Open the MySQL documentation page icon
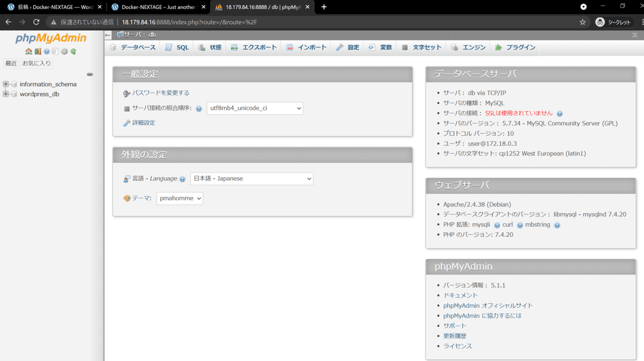The width and height of the screenshot is (644, 361). 55,51
